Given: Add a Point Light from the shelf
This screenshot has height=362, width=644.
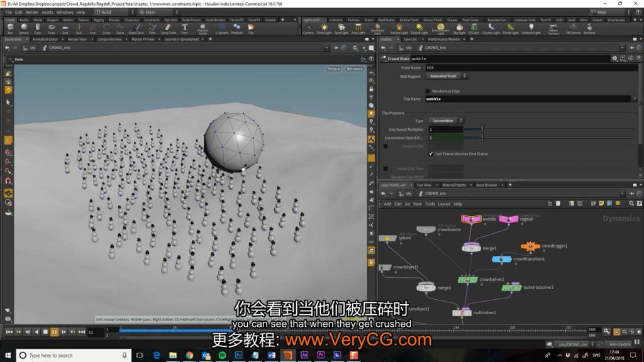Looking at the screenshot, I should (x=324, y=29).
